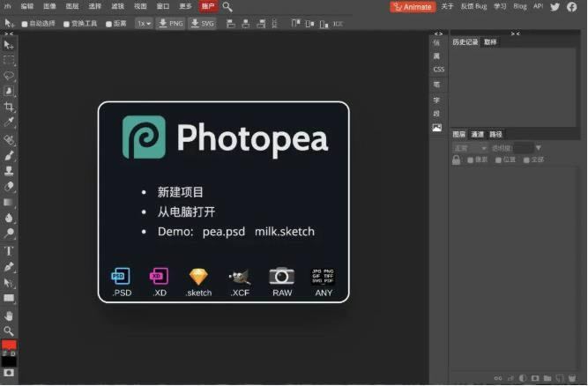Screen dimensions: 588x386
Task: Open the image panel icon in side strip
Action: [x=437, y=128]
